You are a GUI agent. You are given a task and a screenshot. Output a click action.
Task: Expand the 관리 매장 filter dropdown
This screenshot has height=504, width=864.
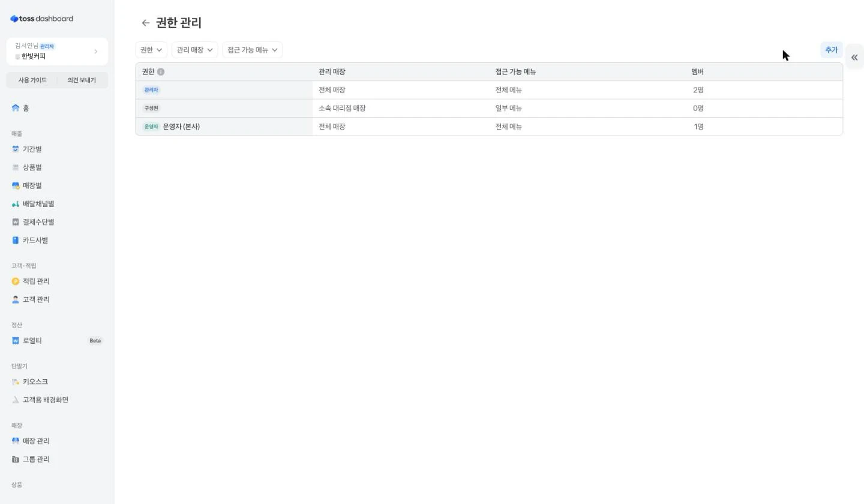pyautogui.click(x=194, y=50)
